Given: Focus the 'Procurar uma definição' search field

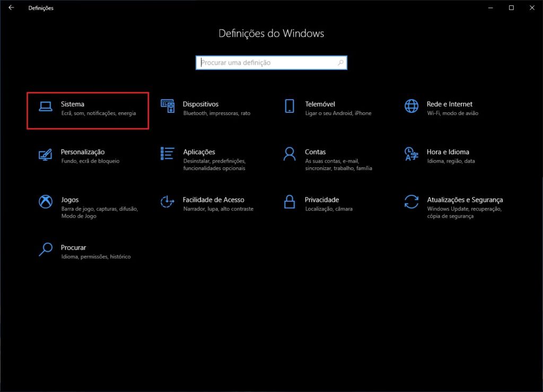Looking at the screenshot, I should [x=271, y=63].
